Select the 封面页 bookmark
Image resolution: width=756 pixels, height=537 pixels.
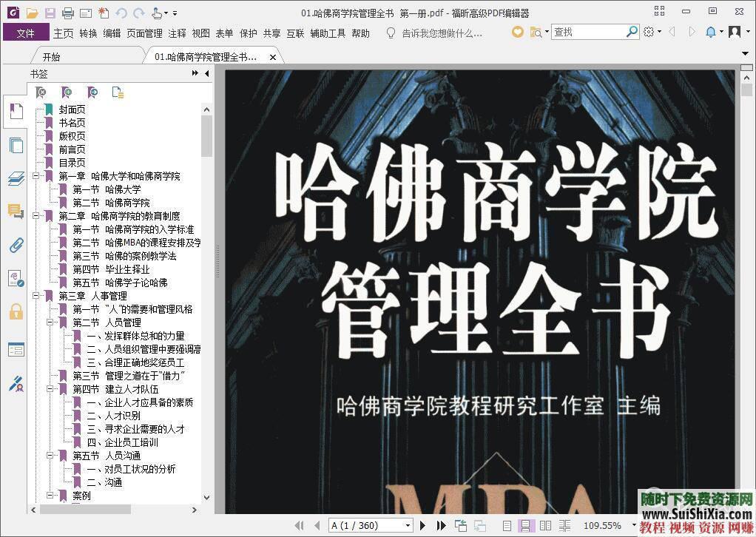(x=72, y=109)
